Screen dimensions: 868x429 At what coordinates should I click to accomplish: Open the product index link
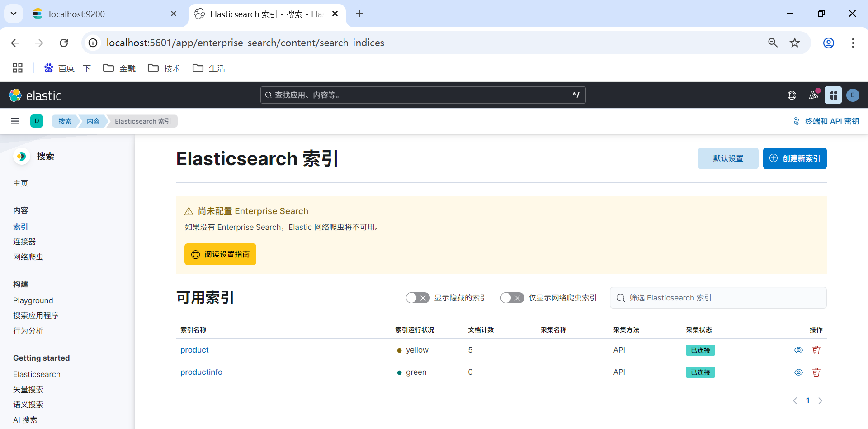[x=194, y=350]
